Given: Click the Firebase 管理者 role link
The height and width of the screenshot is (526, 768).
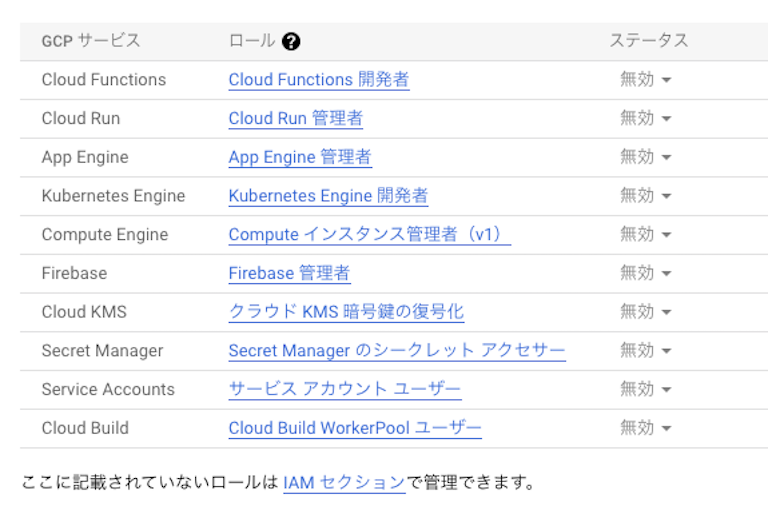Looking at the screenshot, I should pos(289,273).
